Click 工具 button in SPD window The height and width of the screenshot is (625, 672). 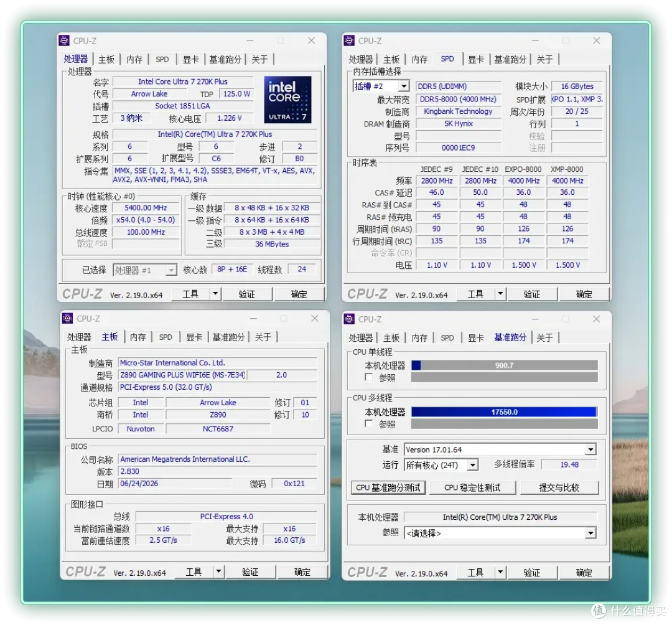tap(475, 294)
